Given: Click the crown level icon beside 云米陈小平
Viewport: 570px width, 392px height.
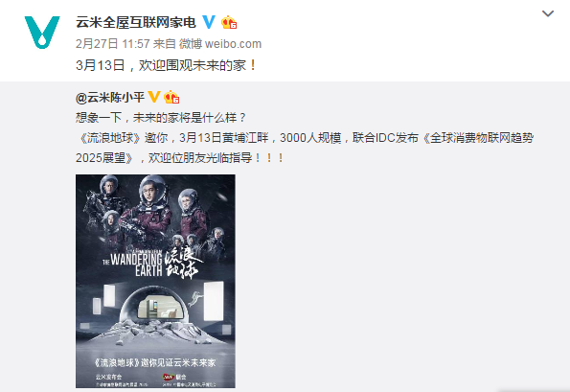Looking at the screenshot, I should 171,97.
